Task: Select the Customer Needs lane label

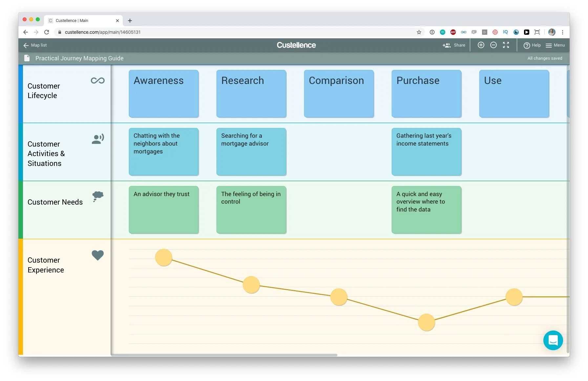Action: (55, 202)
